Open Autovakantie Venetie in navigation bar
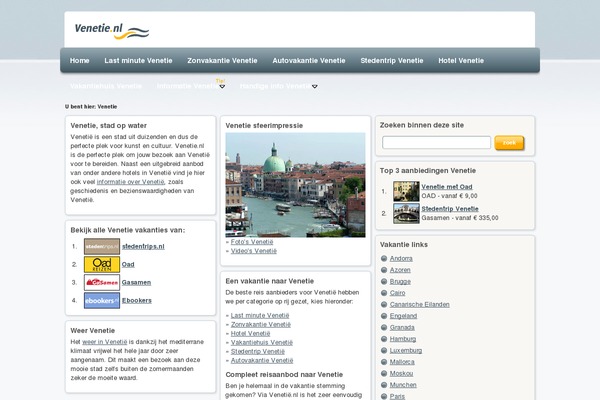This screenshot has width=600, height=400. 309,60
